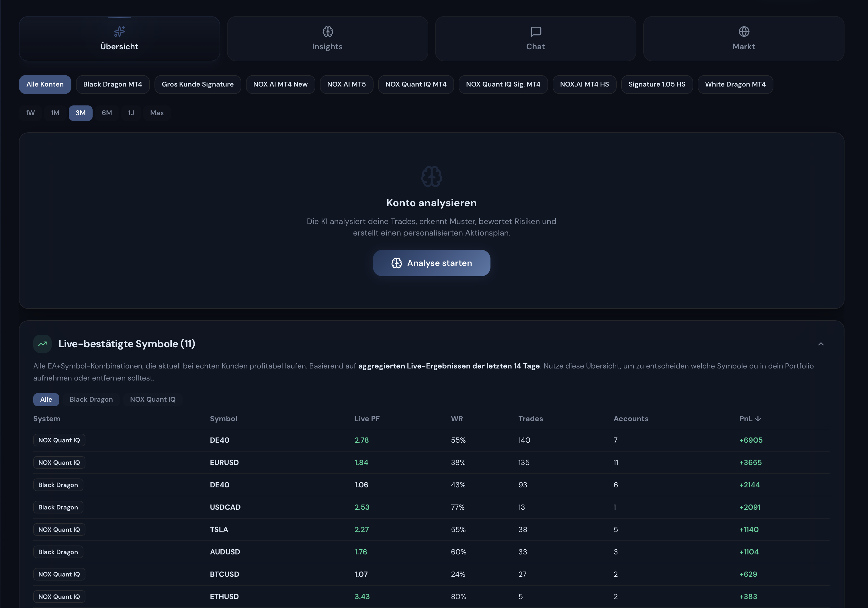The image size is (868, 608).
Task: Select the Gros Kunde Signature account chip
Action: 198,84
